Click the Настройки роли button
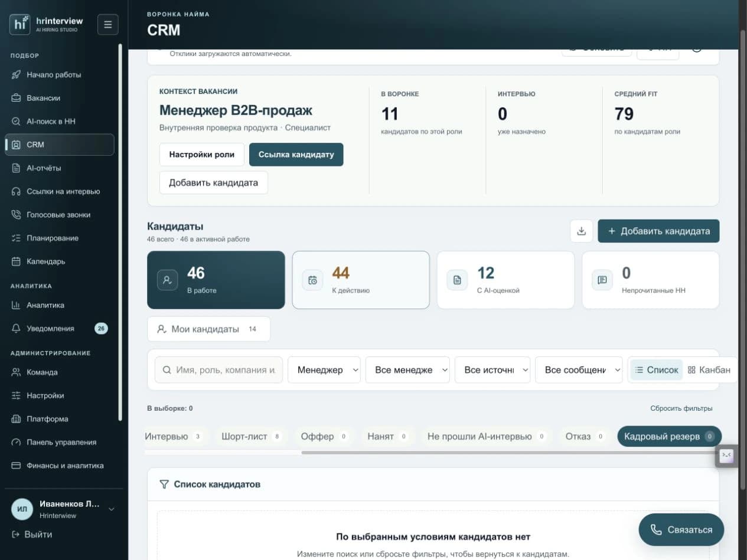747x560 pixels. click(202, 155)
